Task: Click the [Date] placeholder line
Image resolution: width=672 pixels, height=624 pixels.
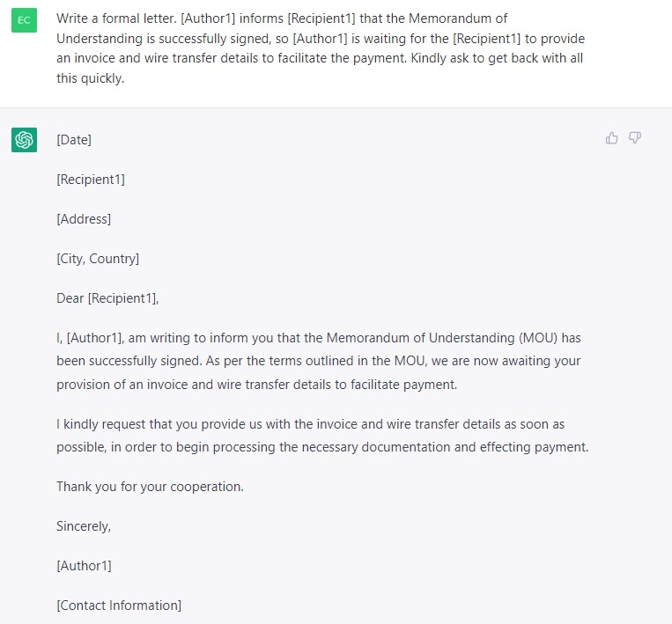Action: [x=74, y=140]
